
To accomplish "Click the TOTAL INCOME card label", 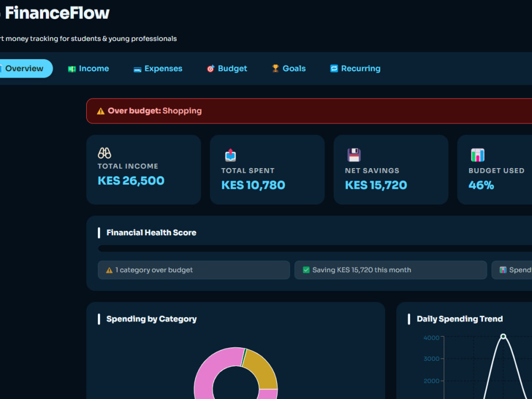I will click(x=128, y=166).
